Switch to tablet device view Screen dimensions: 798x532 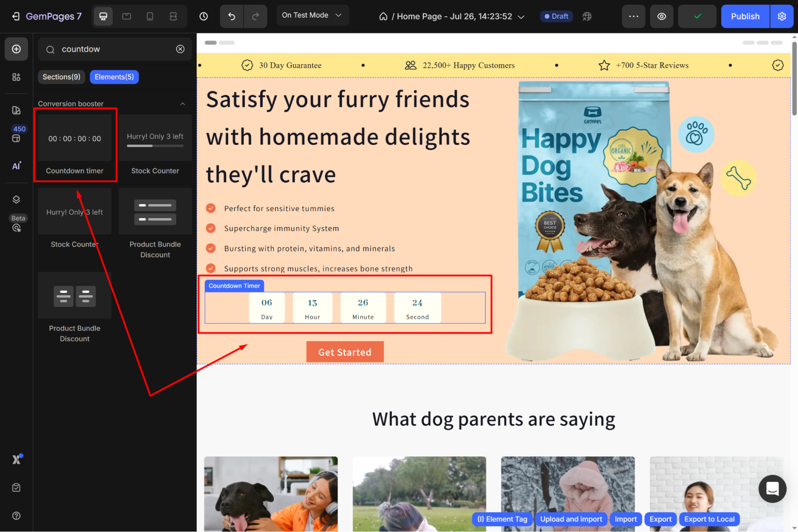click(127, 16)
